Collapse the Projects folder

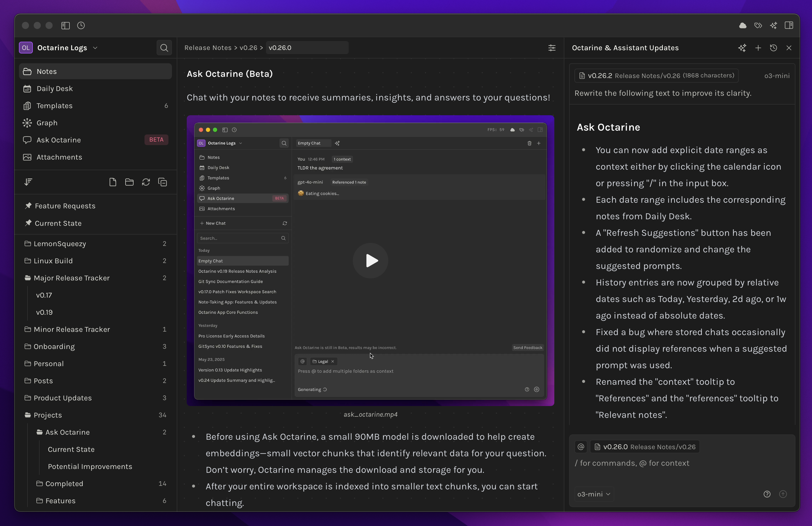click(x=28, y=415)
